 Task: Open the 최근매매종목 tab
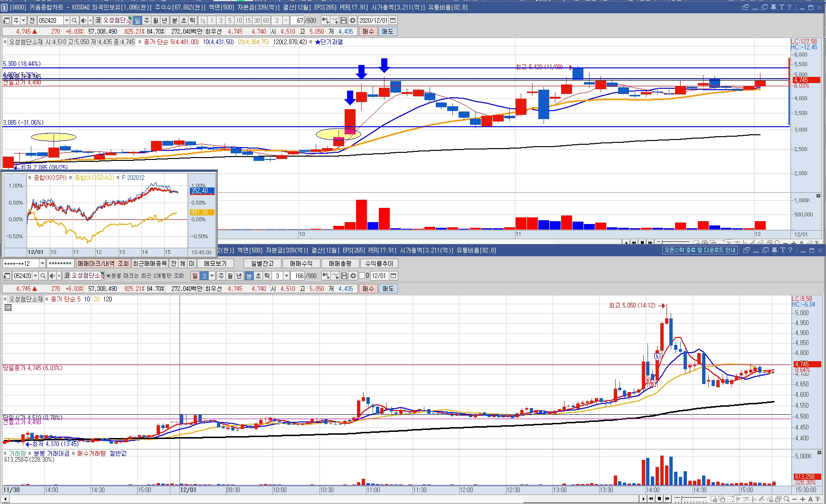point(150,263)
